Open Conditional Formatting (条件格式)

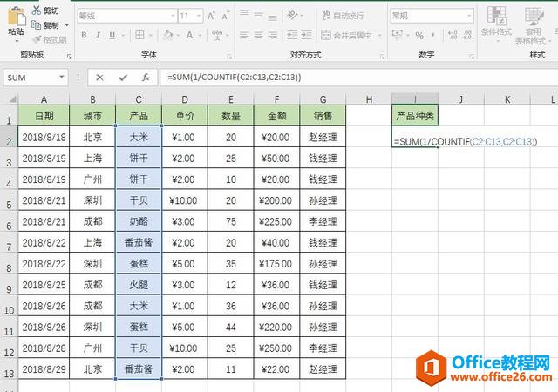point(494,24)
